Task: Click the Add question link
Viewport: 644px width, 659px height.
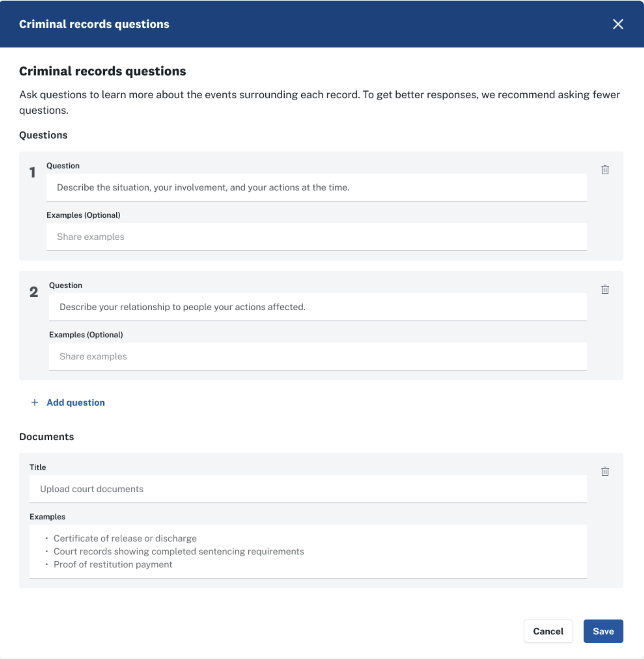Action: click(x=75, y=402)
